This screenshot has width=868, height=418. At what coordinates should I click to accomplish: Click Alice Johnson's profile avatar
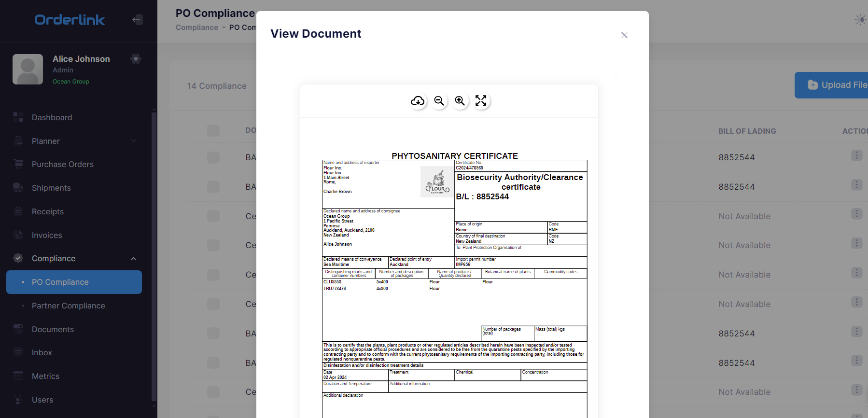[28, 69]
